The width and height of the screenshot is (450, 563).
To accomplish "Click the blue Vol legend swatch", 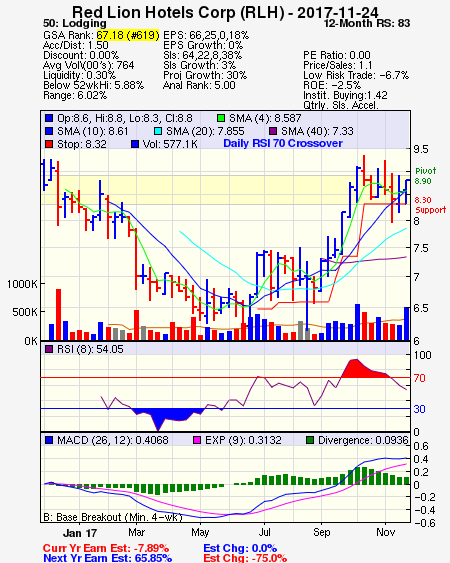I will pyautogui.click(x=135, y=144).
